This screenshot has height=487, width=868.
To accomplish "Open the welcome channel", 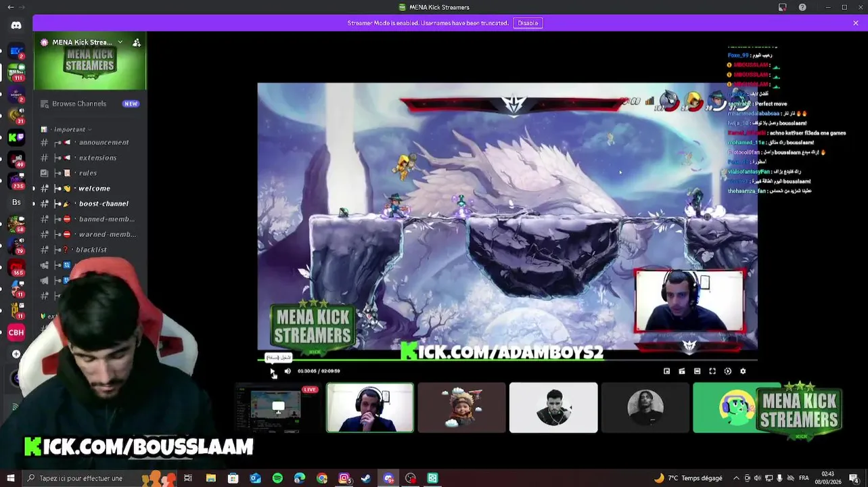I will [89, 188].
